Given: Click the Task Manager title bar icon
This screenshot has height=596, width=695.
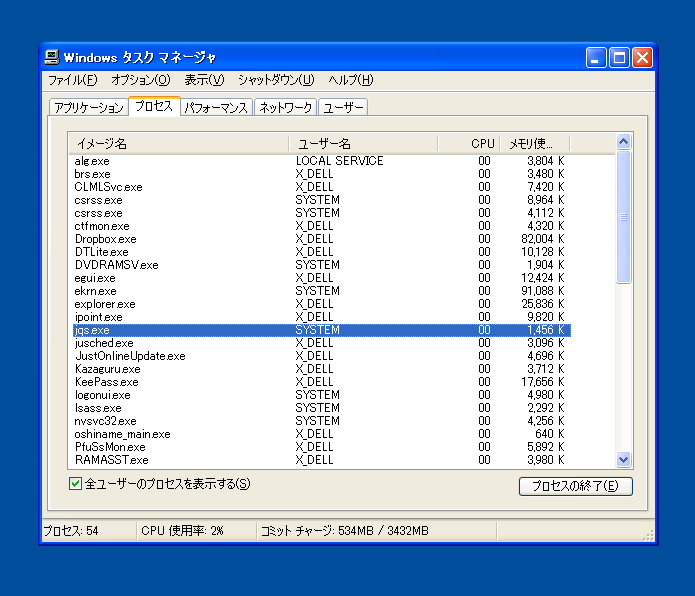Looking at the screenshot, I should pyautogui.click(x=52, y=57).
